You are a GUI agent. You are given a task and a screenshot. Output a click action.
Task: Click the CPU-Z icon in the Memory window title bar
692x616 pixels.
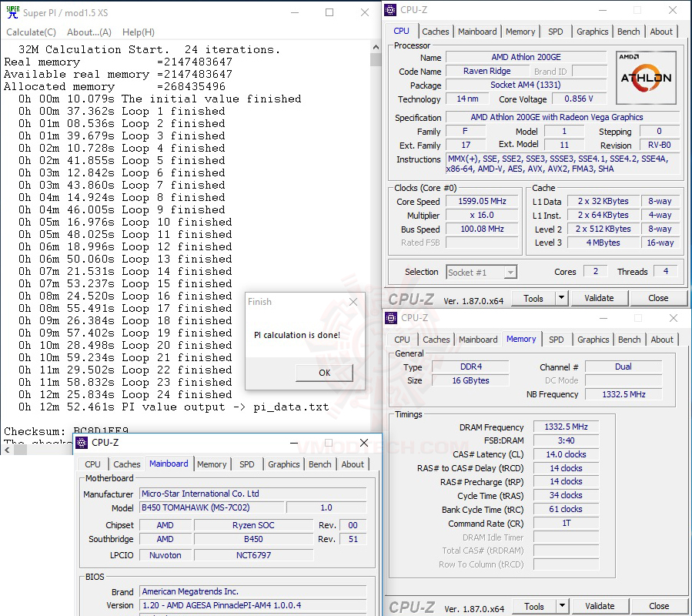pyautogui.click(x=390, y=317)
